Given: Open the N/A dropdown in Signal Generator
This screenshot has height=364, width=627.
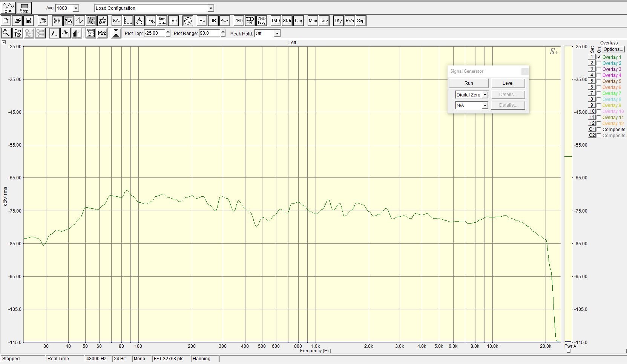Looking at the screenshot, I should coord(485,106).
